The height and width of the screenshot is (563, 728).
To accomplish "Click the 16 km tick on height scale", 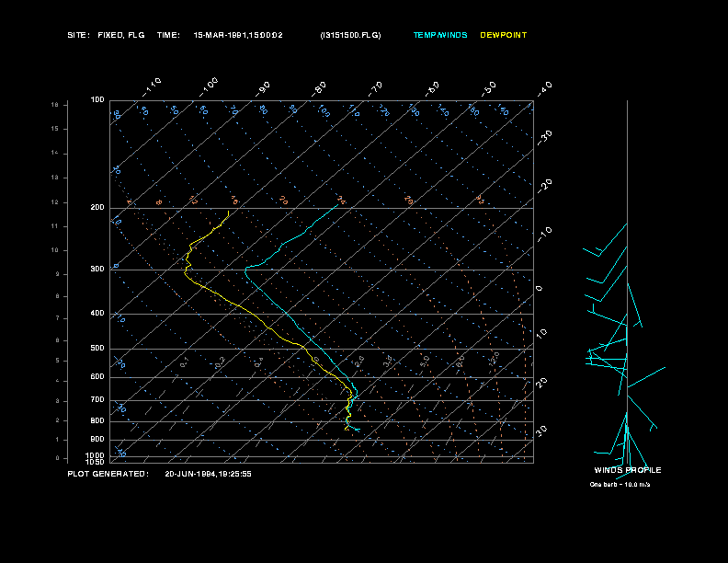I will pos(55,105).
